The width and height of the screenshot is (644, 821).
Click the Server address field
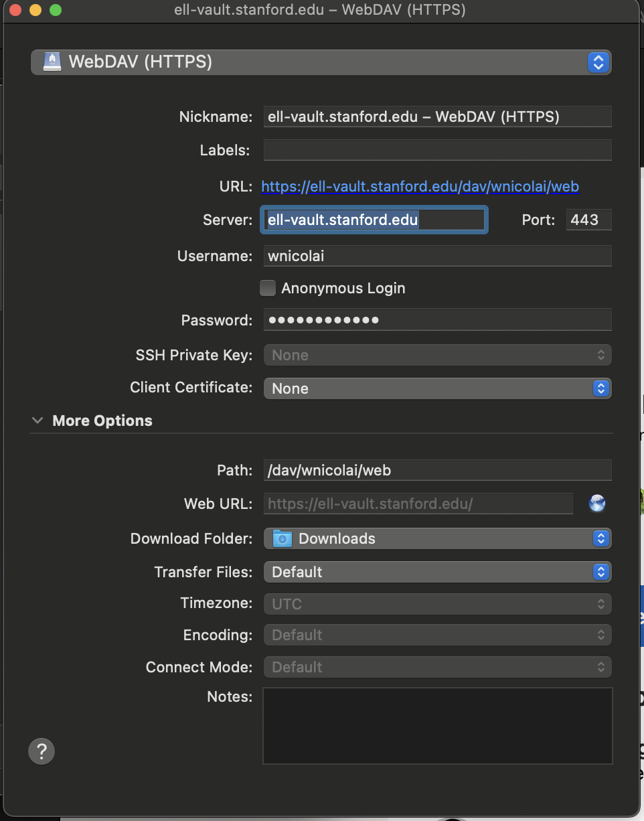pos(374,220)
